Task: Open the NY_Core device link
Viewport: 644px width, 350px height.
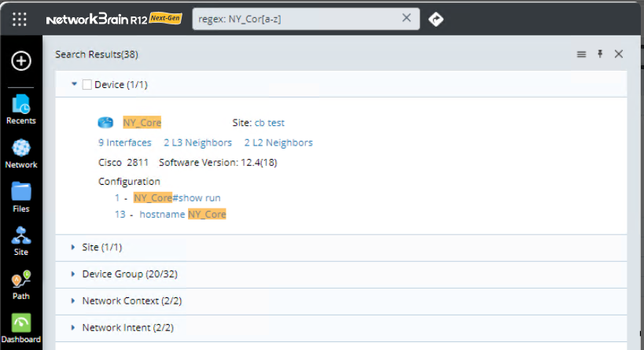Action: pyautogui.click(x=142, y=123)
